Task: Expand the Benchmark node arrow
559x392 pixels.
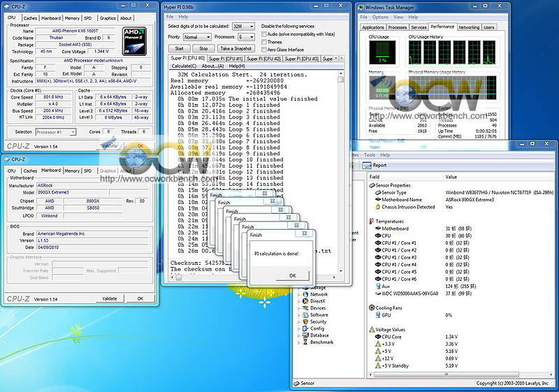Action: click(299, 342)
